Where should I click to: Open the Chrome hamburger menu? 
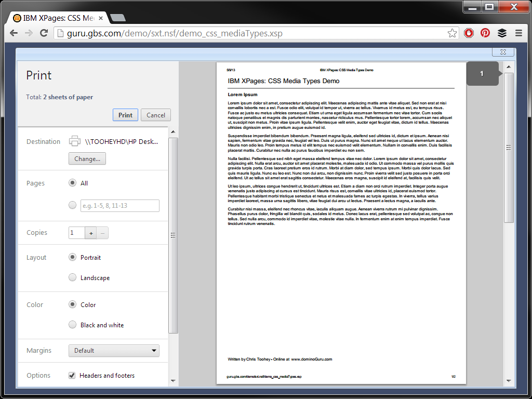click(x=518, y=33)
